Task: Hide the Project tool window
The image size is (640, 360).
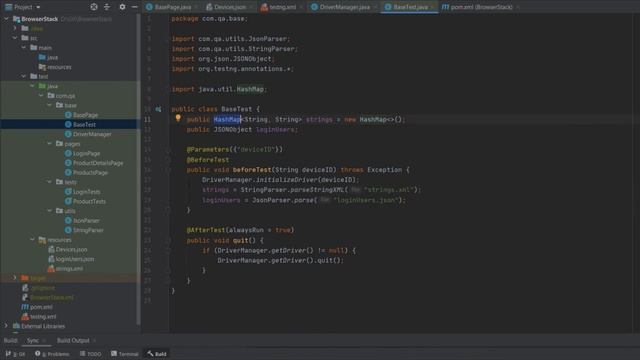Action: [135, 7]
